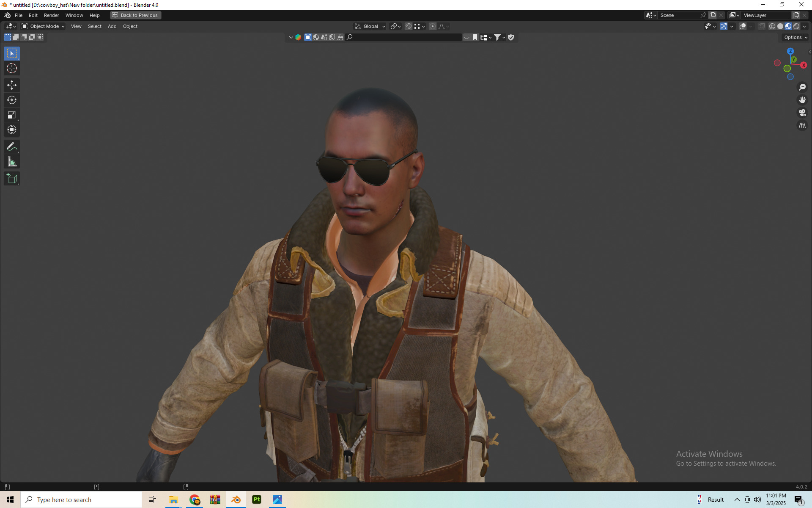
Task: Open the Help menu
Action: click(x=95, y=15)
